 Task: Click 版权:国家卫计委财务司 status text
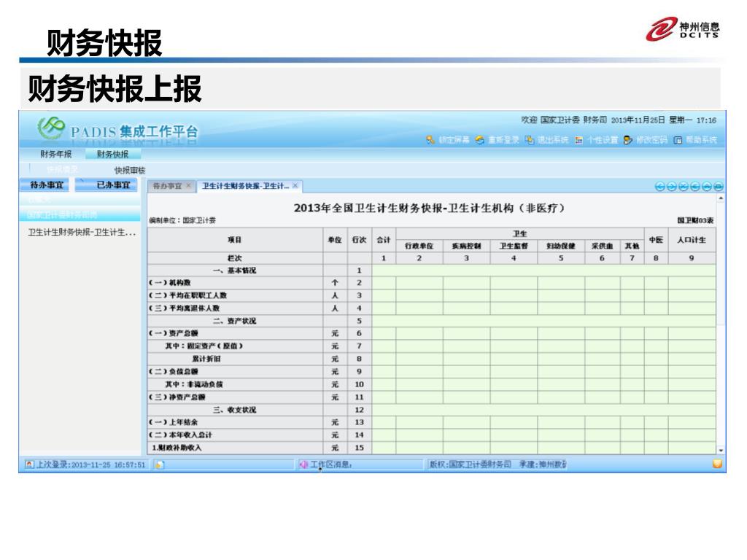[x=471, y=464]
